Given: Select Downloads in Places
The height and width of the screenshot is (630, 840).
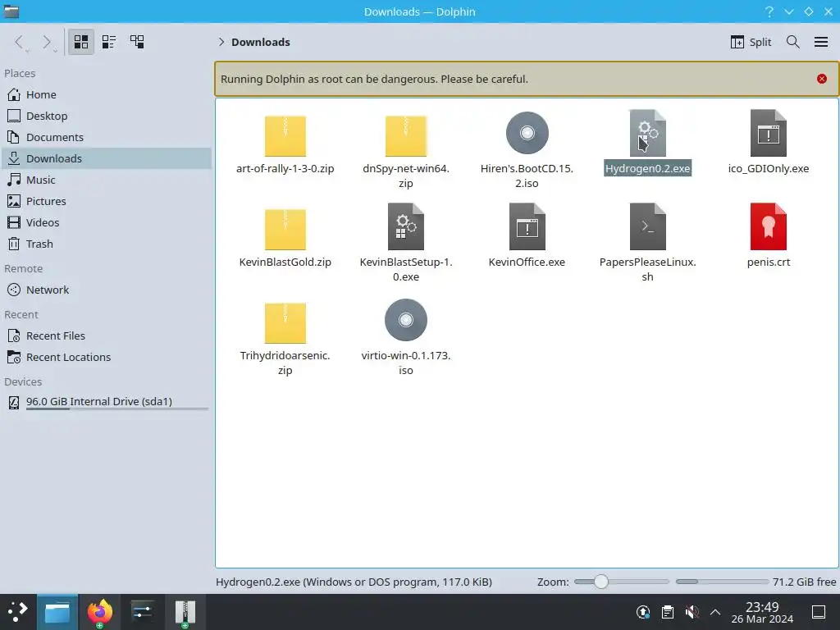Looking at the screenshot, I should [106, 158].
